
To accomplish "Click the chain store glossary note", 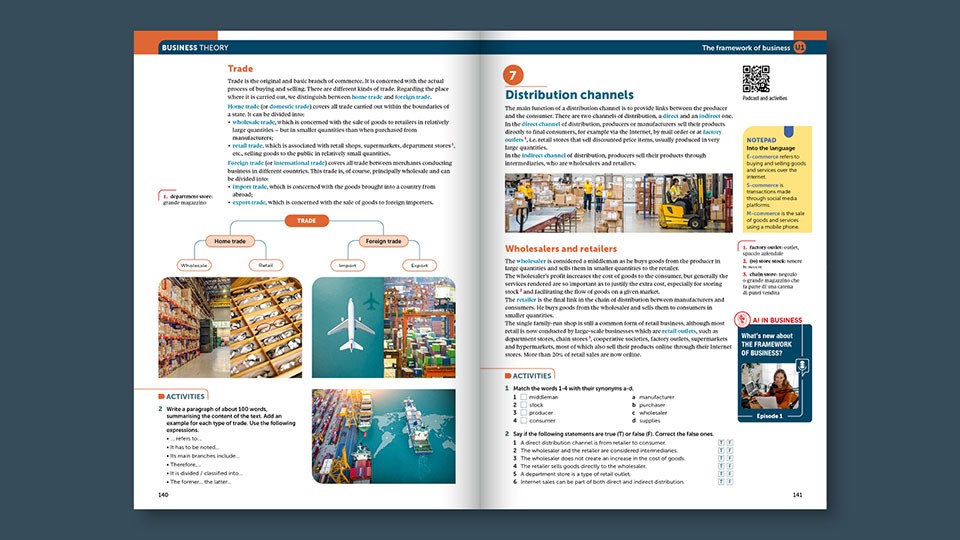I will coord(771,283).
